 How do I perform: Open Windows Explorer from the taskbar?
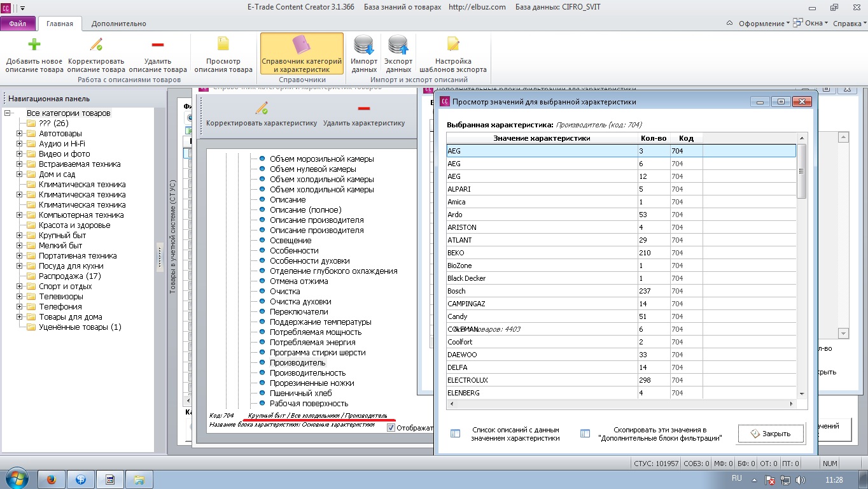(x=139, y=479)
